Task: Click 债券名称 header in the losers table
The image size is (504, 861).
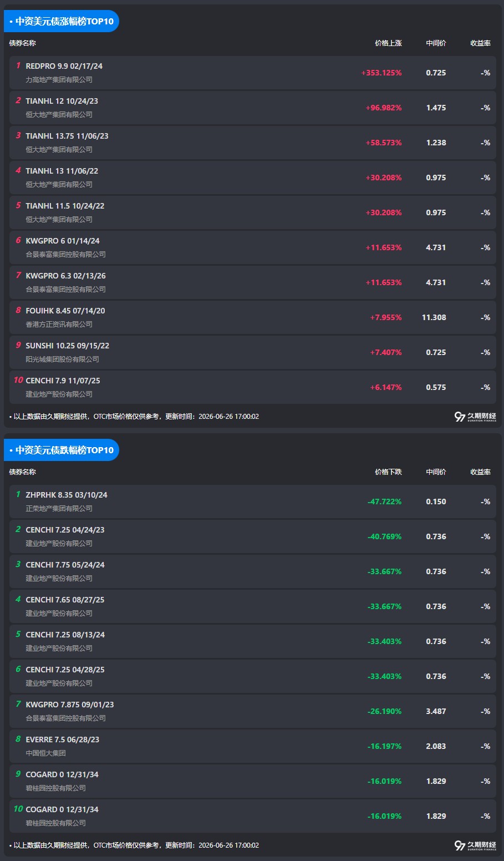Action: [23, 472]
